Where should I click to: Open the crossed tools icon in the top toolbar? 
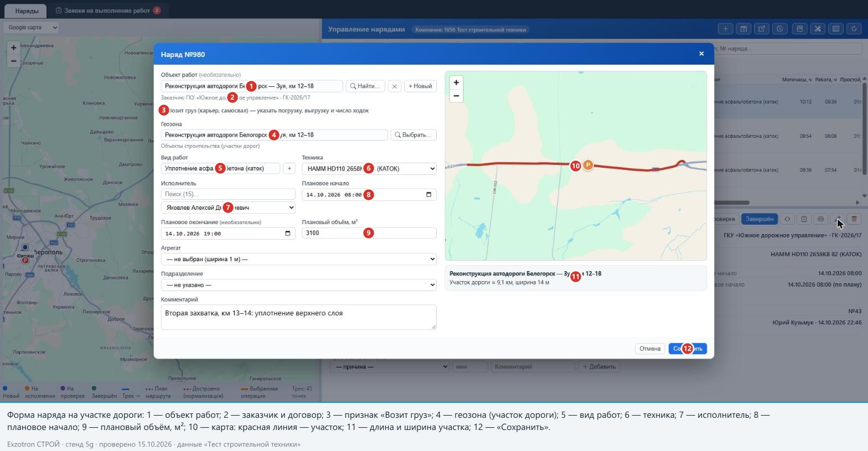(x=817, y=29)
